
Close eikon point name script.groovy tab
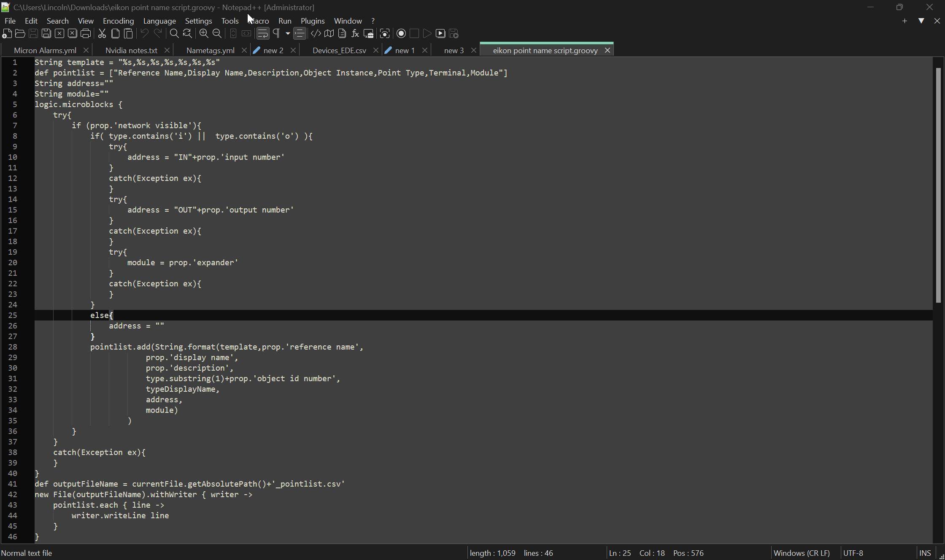click(x=607, y=50)
